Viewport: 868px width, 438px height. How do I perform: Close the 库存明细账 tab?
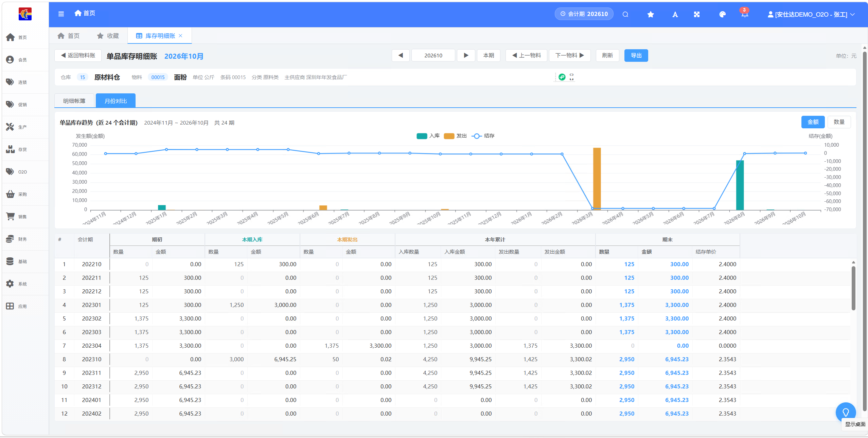tap(181, 36)
